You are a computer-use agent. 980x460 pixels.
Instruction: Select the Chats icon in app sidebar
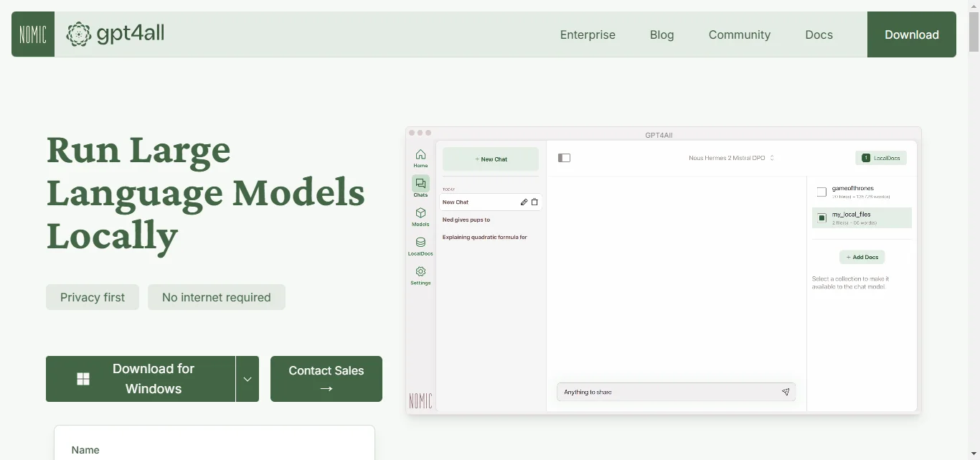click(420, 187)
